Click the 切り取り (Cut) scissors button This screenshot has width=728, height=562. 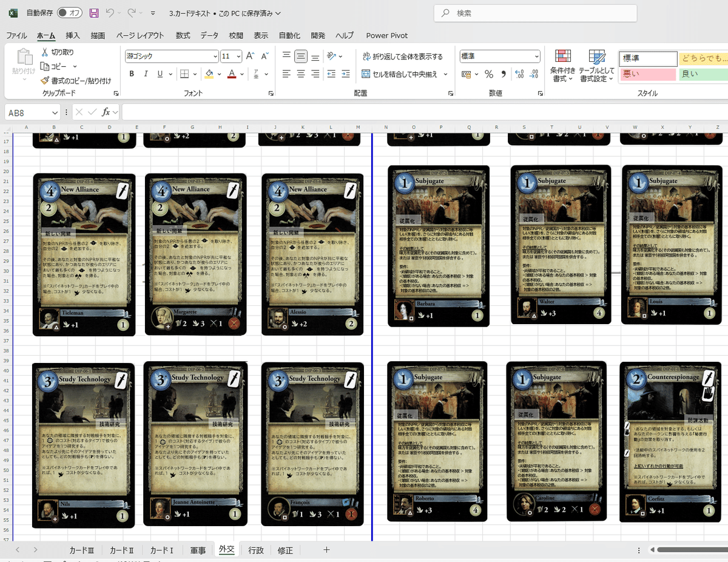pyautogui.click(x=57, y=52)
